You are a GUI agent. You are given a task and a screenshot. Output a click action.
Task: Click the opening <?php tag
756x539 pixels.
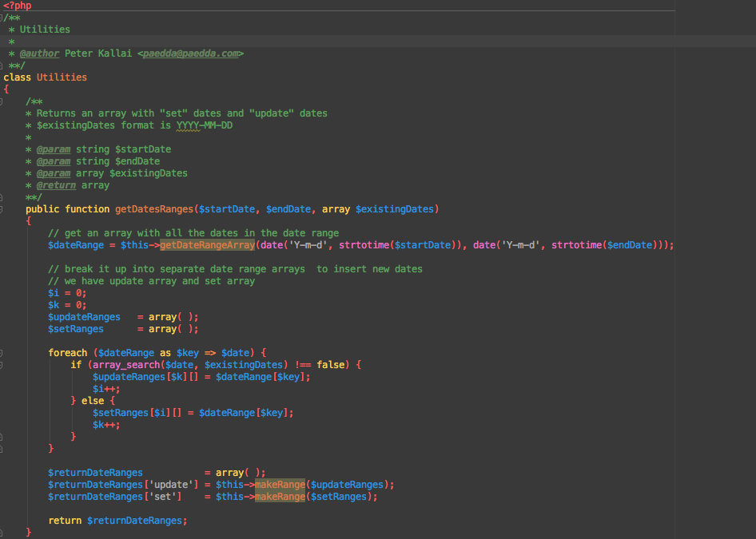tap(18, 6)
